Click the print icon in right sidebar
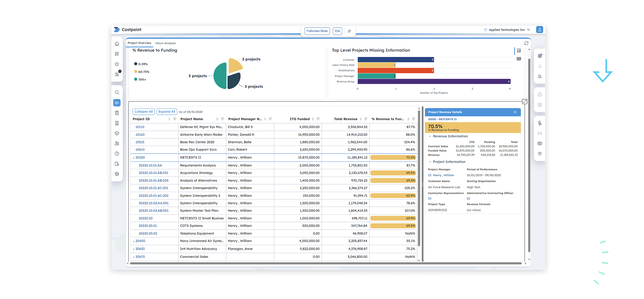The height and width of the screenshot is (299, 644). pos(540,95)
